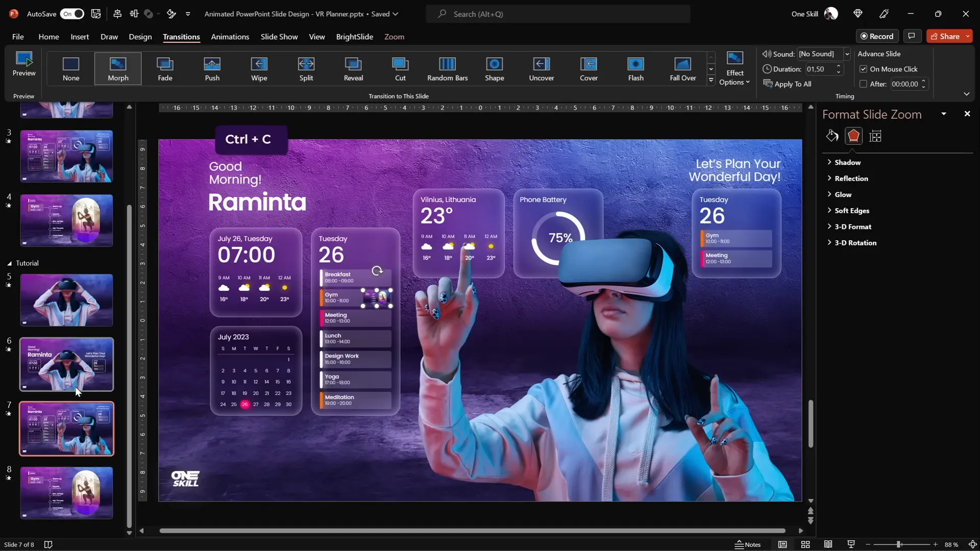Click the Search box
The height and width of the screenshot is (551, 980).
click(558, 14)
